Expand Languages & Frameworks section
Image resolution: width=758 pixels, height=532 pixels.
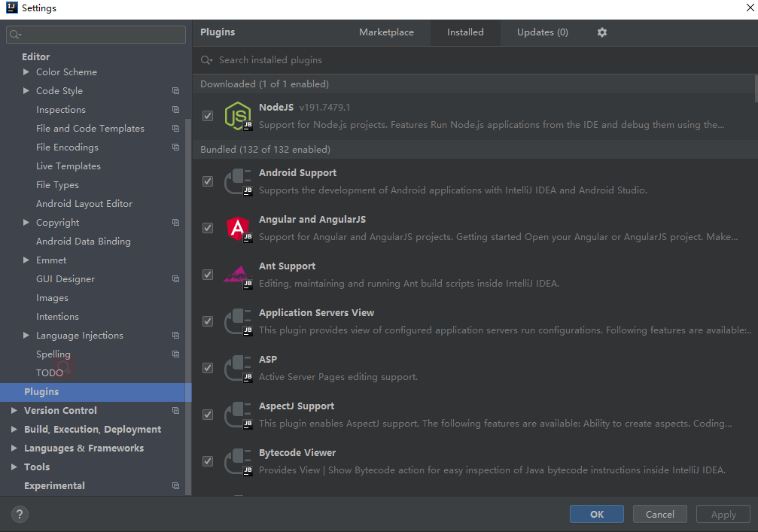(x=14, y=448)
